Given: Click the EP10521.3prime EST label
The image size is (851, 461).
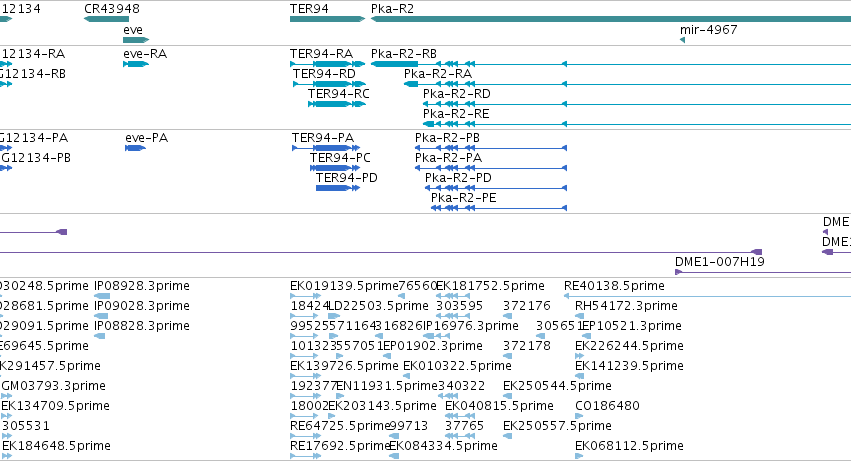Looking at the screenshot, I should point(631,326).
